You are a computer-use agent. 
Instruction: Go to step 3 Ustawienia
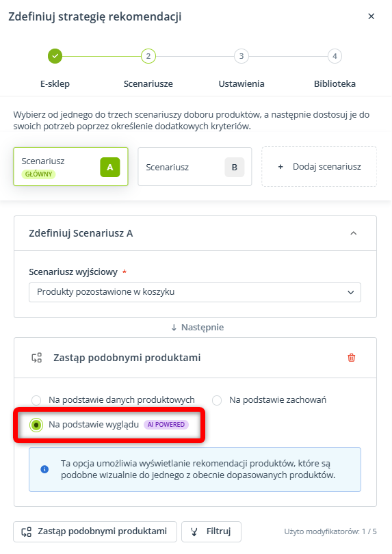(241, 56)
